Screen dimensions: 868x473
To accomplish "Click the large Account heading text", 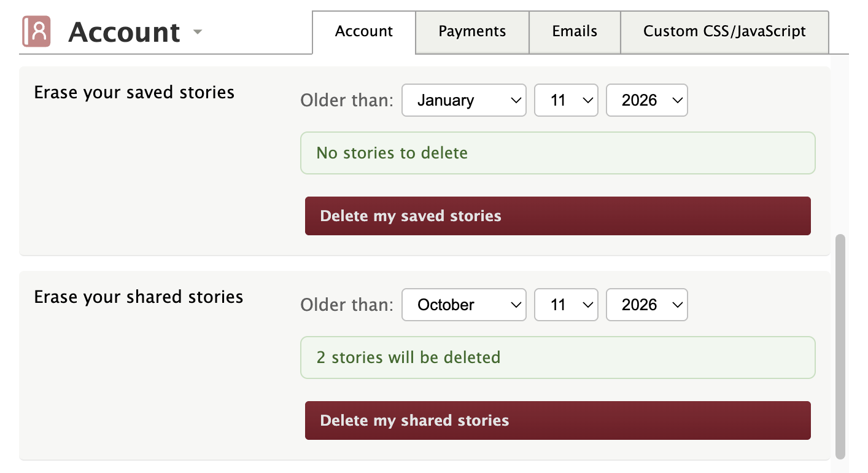I will click(x=124, y=32).
